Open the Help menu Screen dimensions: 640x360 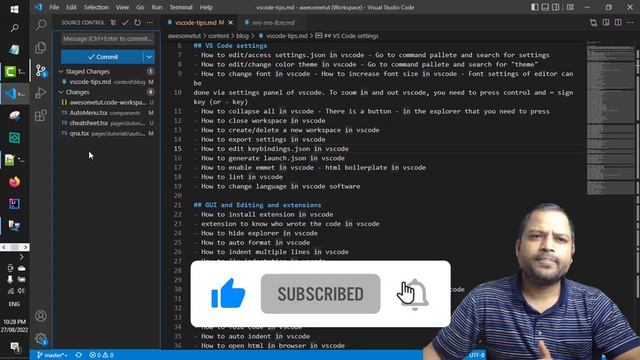(x=206, y=7)
